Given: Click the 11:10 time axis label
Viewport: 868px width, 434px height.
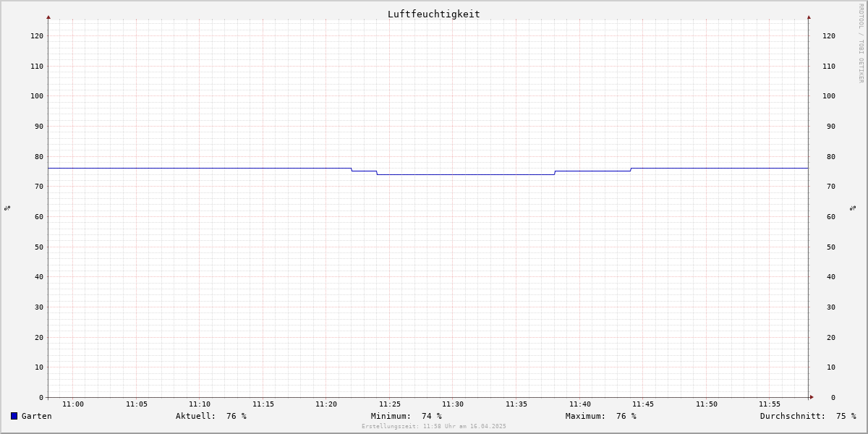Looking at the screenshot, I should [x=200, y=404].
